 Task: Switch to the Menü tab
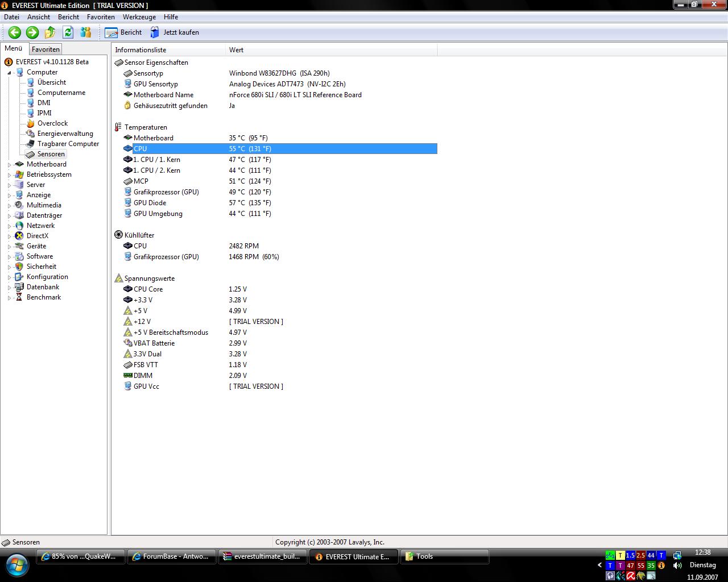click(x=14, y=49)
